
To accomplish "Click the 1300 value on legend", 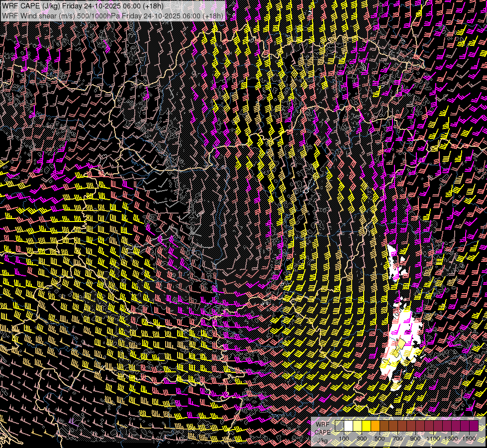I will pyautogui.click(x=451, y=439).
